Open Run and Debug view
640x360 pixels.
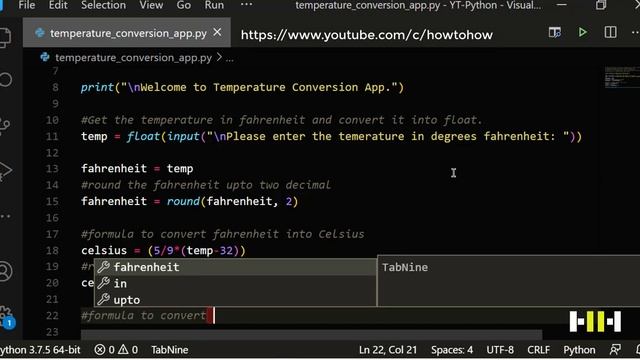(x=5, y=170)
